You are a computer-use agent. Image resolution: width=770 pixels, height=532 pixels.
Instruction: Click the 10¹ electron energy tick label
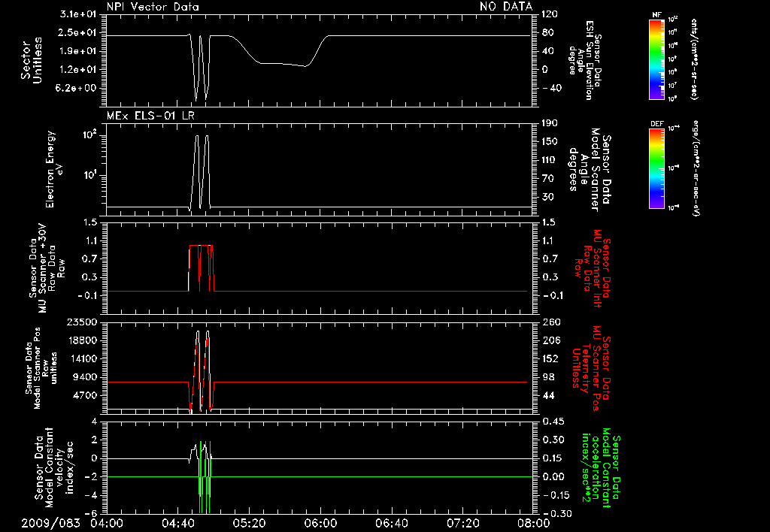(89, 175)
